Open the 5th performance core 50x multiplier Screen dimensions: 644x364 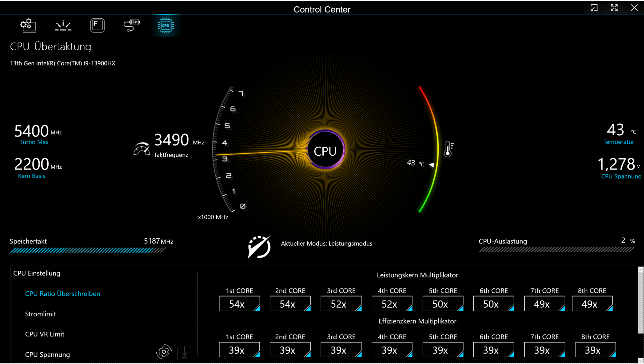[443, 304]
